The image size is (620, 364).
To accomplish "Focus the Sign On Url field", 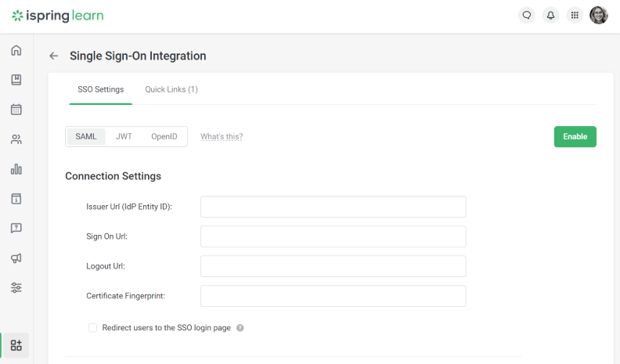I will click(333, 236).
